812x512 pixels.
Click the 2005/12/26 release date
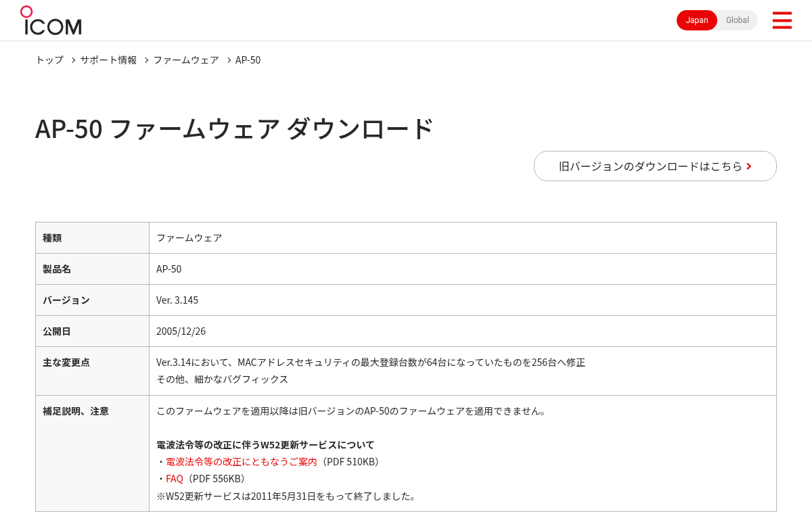[x=181, y=331]
